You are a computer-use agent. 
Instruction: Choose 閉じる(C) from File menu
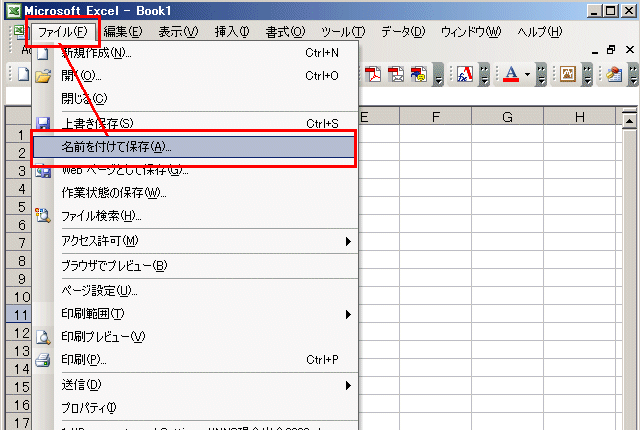(x=196, y=98)
